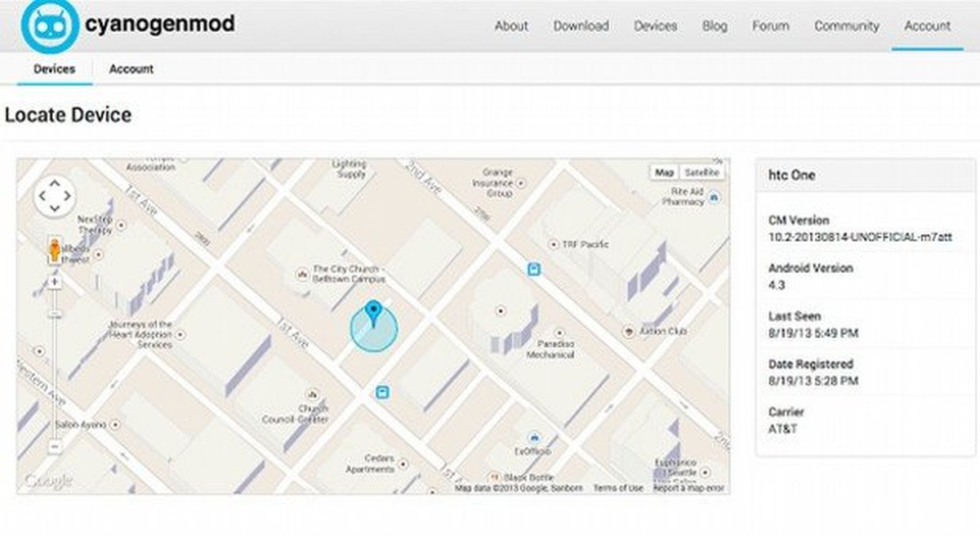Click the AT&T carrier value
The width and height of the screenshot is (980, 536).
782,429
